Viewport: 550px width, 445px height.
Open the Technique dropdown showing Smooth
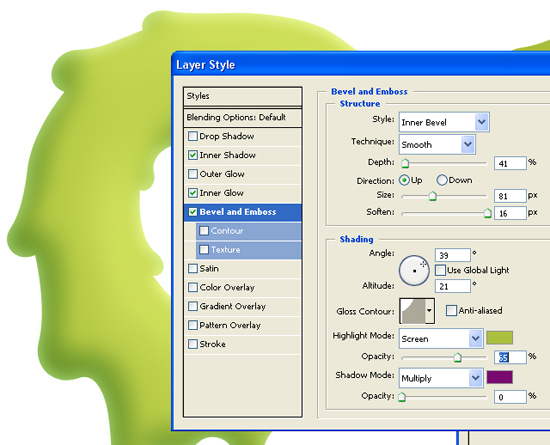(437, 144)
